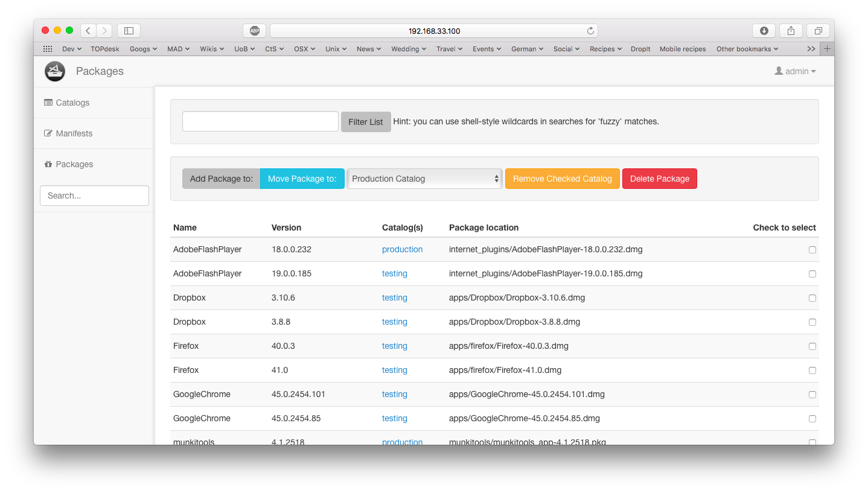Screen dimensions: 868x493
Task: Click the Move Package to button
Action: [302, 179]
